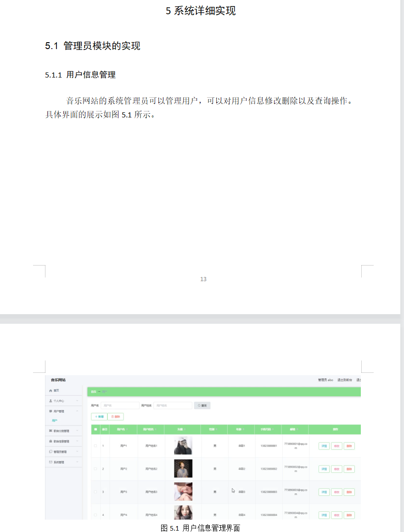Click the 新增 button
The height and width of the screenshot is (532, 404).
(99, 416)
